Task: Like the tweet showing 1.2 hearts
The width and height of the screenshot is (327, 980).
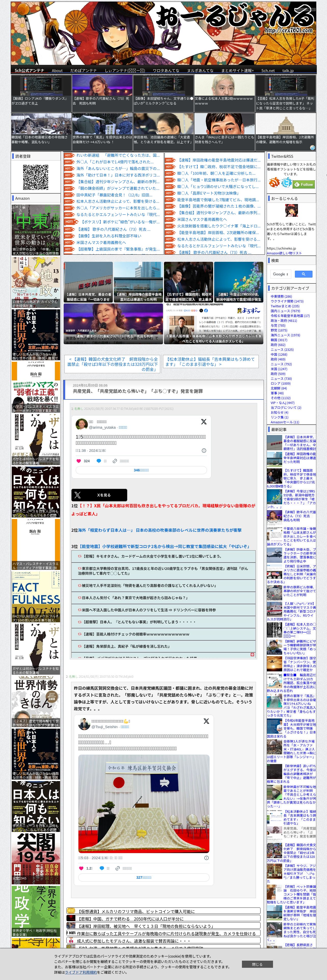Action: point(81,868)
